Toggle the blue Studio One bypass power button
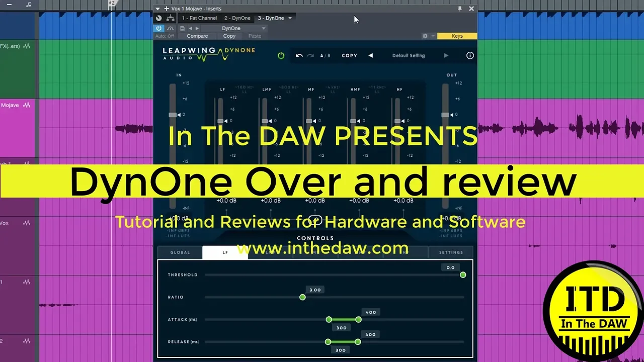Viewport: 644px width, 362px height. point(159,29)
